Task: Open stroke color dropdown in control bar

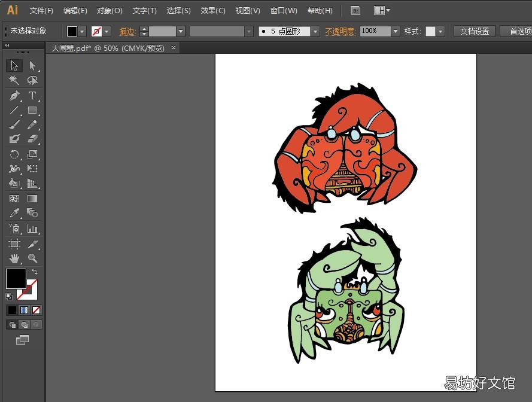Action: point(107,32)
